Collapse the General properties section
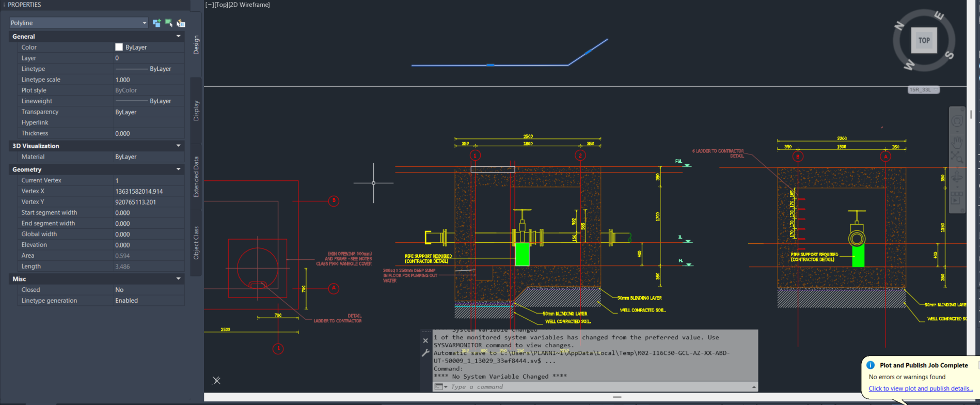This screenshot has width=980, height=405. 179,36
